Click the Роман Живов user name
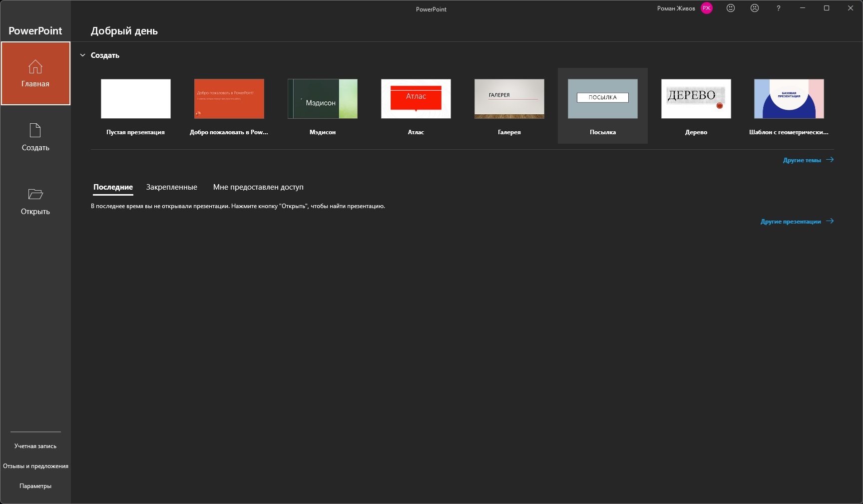The height and width of the screenshot is (504, 863). coord(676,8)
